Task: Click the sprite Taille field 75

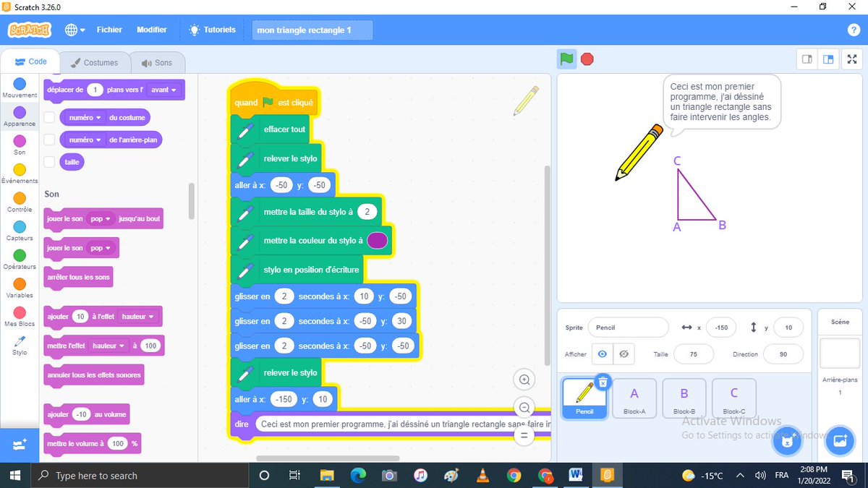Action: pos(693,354)
